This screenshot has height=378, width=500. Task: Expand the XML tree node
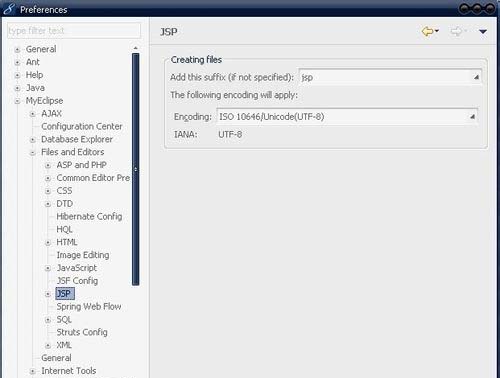(x=48, y=346)
